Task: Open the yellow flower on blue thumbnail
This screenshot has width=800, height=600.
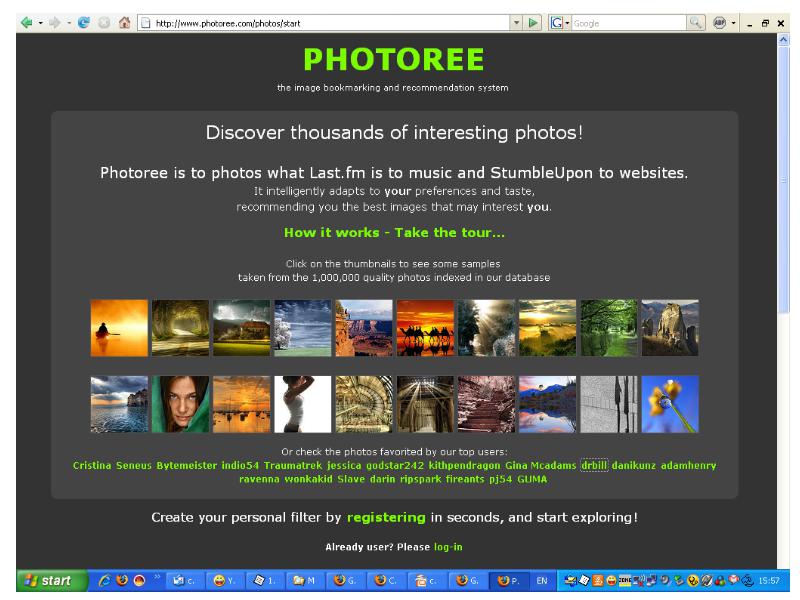Action: pos(670,404)
